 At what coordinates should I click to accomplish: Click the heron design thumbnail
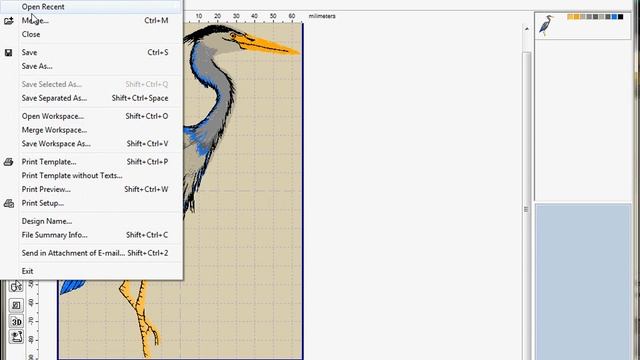click(x=546, y=25)
